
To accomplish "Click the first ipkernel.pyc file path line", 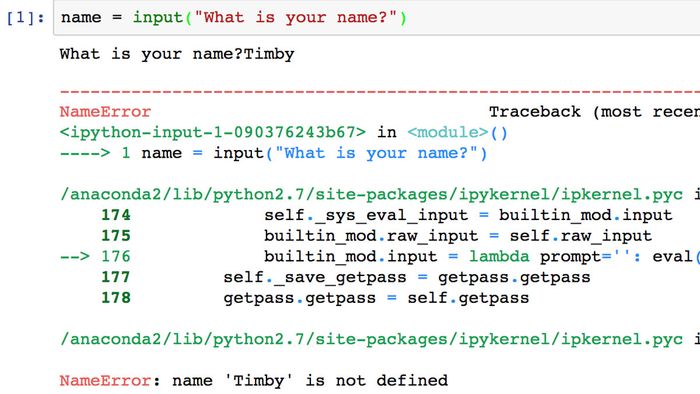I will point(379,195).
